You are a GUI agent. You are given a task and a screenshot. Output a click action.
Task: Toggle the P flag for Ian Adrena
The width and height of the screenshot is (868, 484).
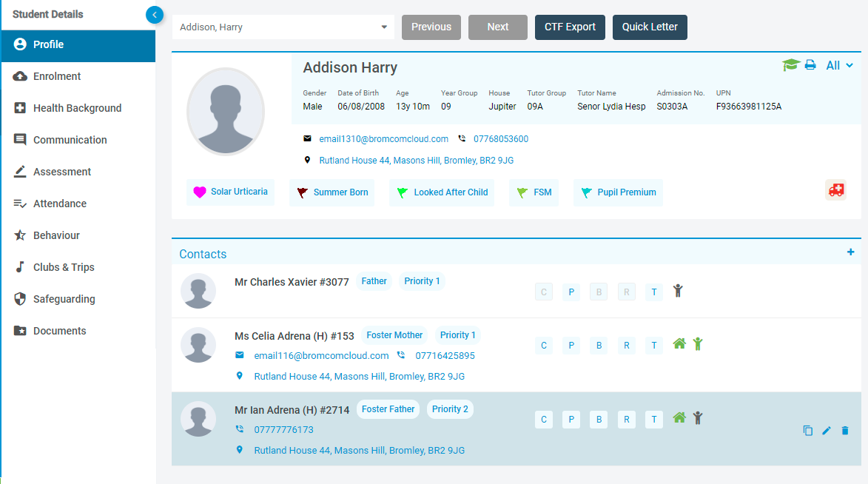click(x=571, y=419)
